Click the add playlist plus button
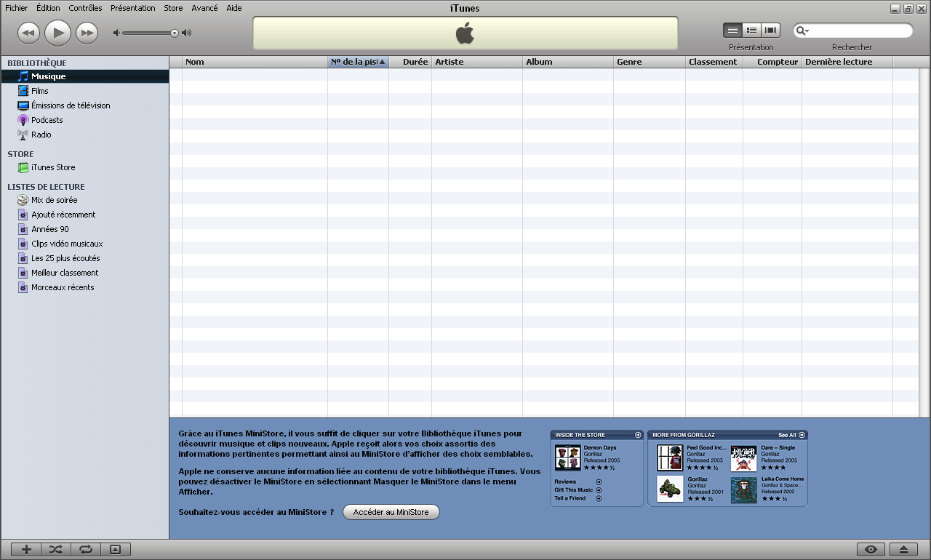The width and height of the screenshot is (931, 560). tap(26, 549)
